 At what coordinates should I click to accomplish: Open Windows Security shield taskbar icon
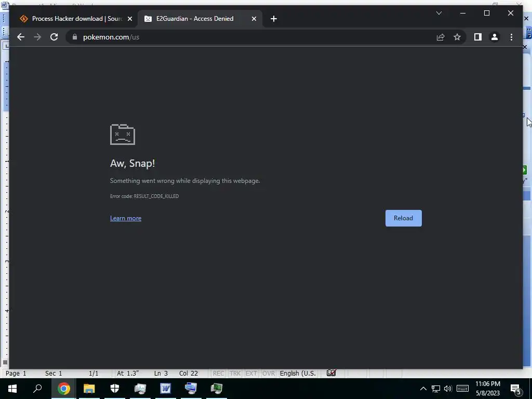coord(115,389)
